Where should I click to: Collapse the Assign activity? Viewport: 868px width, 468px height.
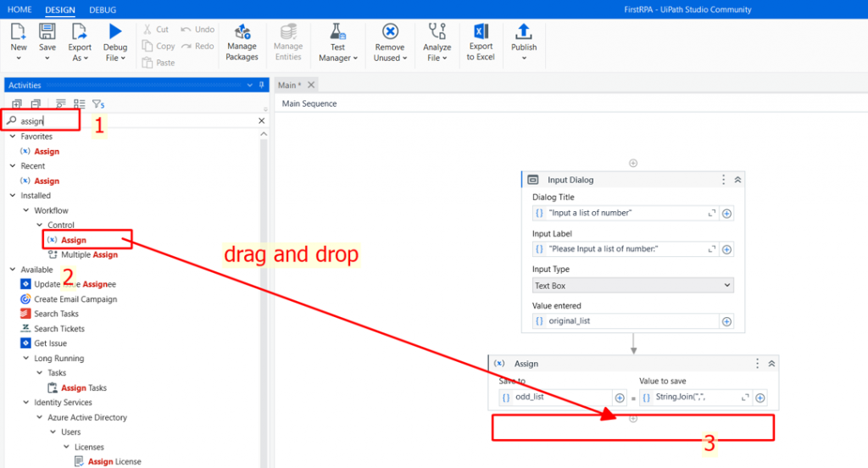[x=771, y=364]
